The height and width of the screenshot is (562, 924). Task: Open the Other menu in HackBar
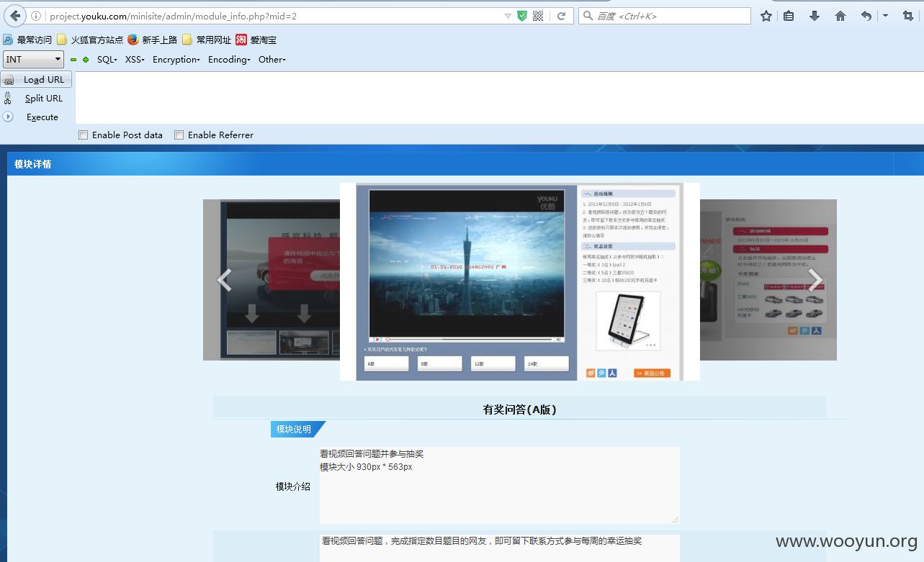point(272,60)
